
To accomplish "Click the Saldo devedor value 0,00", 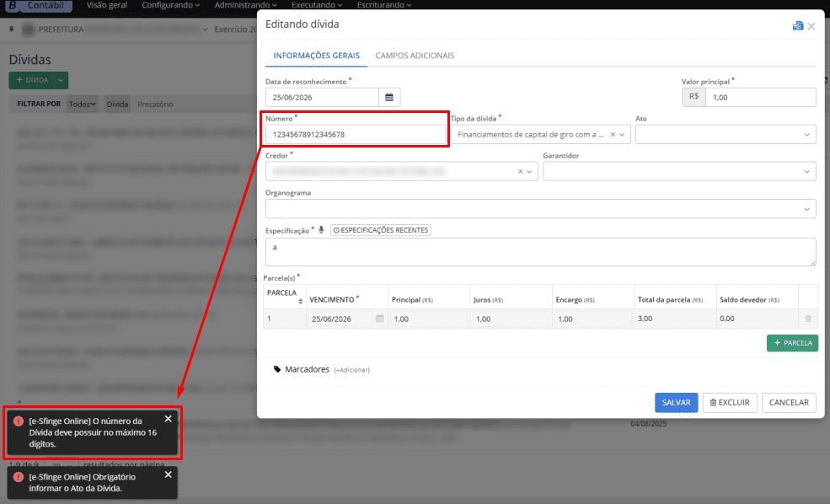I will (727, 319).
